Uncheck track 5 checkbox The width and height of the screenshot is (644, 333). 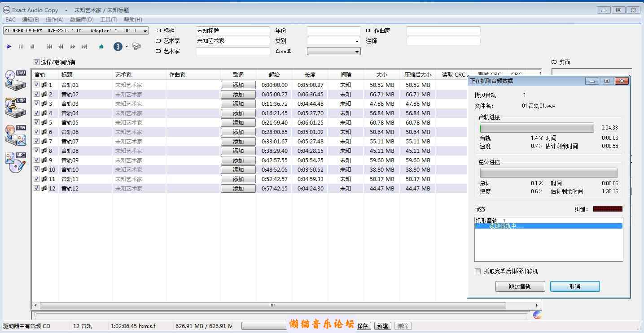(37, 122)
